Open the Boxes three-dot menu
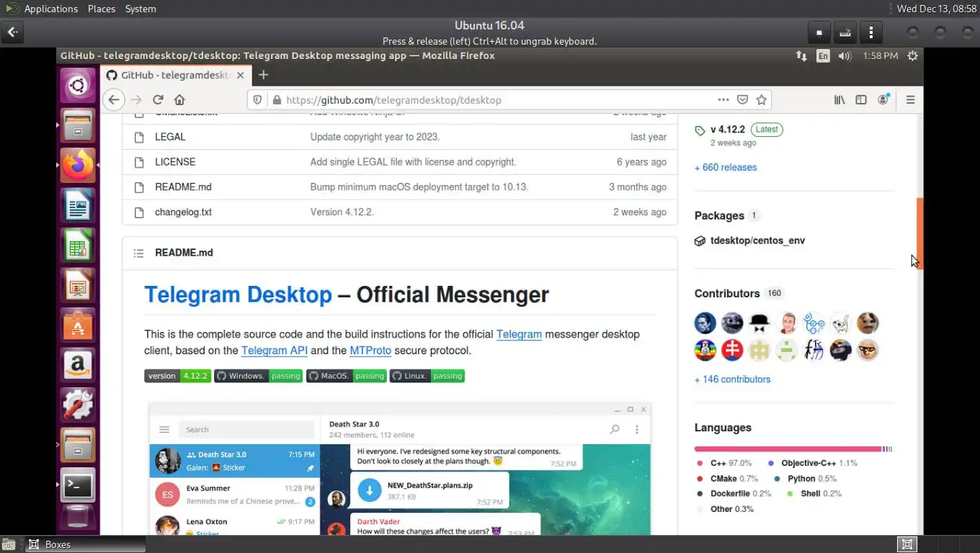 pyautogui.click(x=871, y=32)
